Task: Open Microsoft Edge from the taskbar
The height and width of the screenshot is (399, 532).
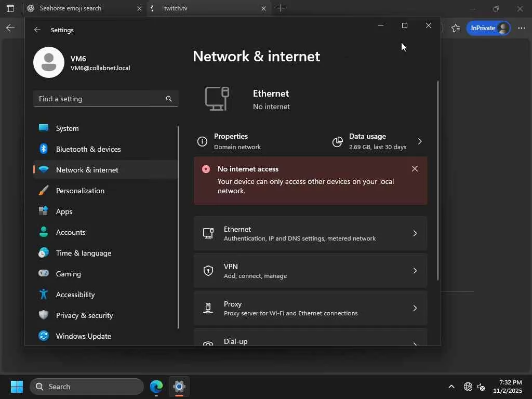Action: pyautogui.click(x=156, y=387)
